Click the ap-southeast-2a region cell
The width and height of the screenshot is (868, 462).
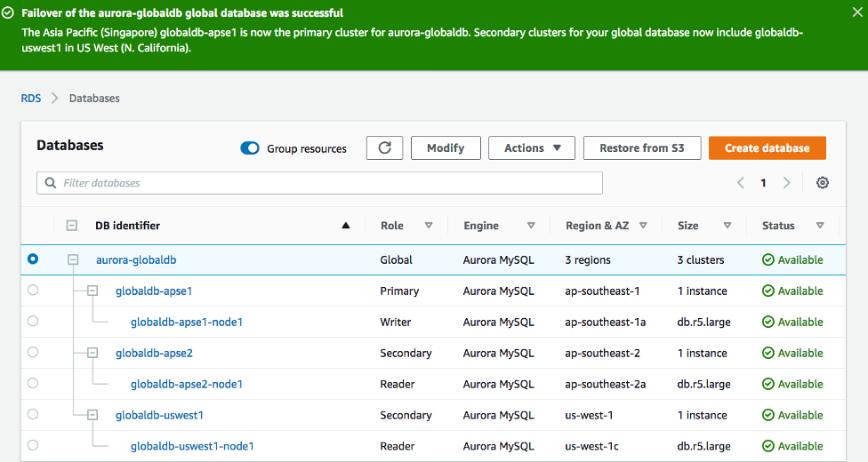[605, 384]
